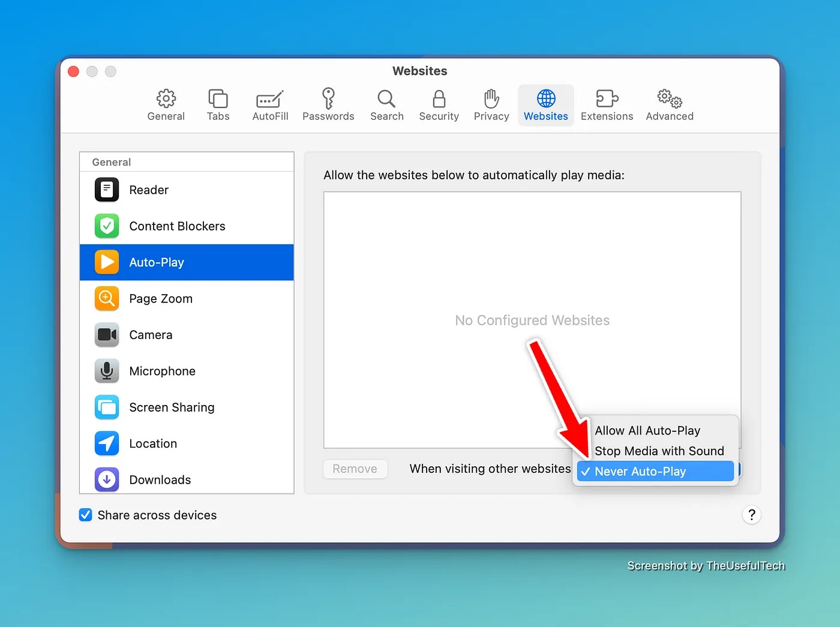Click the Microphone icon in sidebar
840x627 pixels.
[x=107, y=371]
